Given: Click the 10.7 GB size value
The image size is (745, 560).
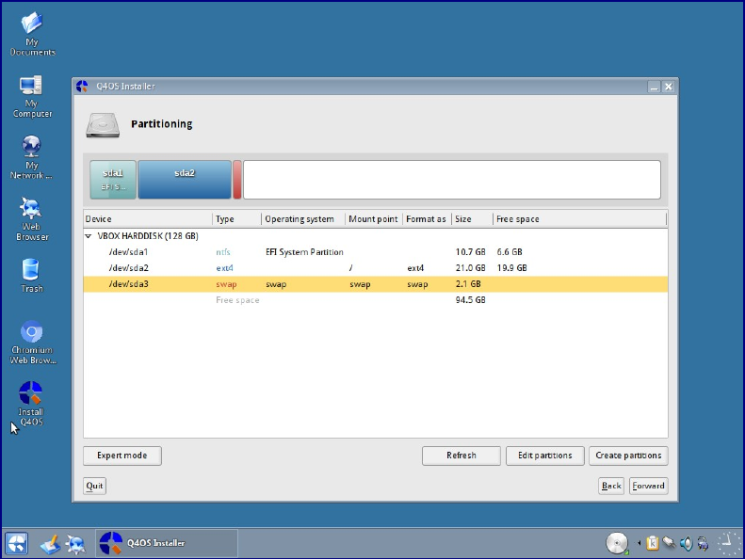Looking at the screenshot, I should tap(470, 252).
